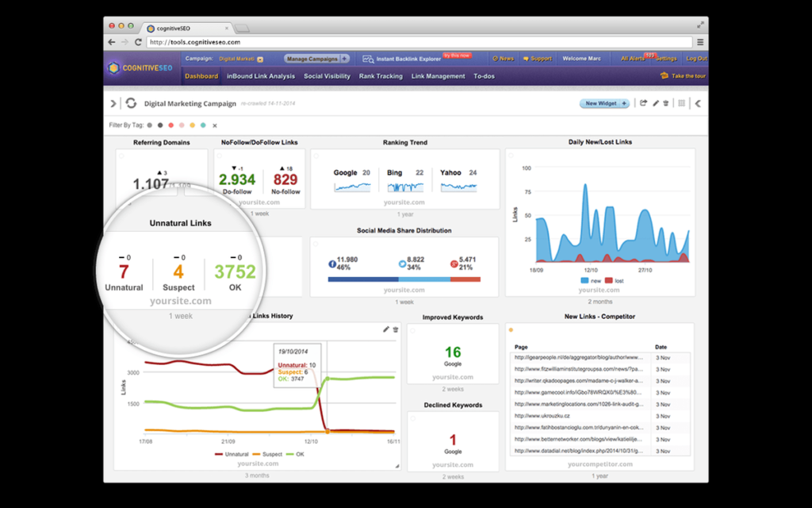Filter by the yellow tag color

pos(192,125)
